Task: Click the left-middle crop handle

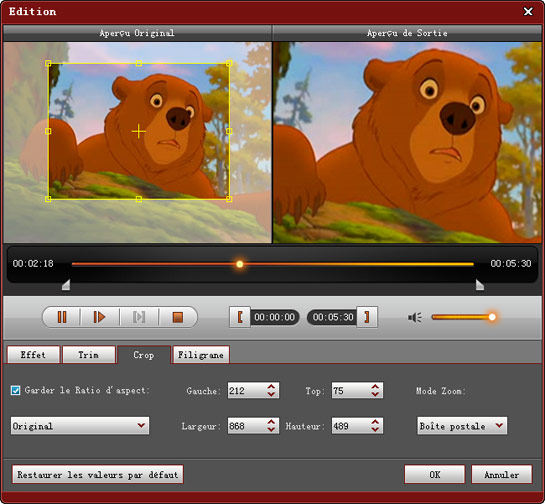Action: pos(48,131)
